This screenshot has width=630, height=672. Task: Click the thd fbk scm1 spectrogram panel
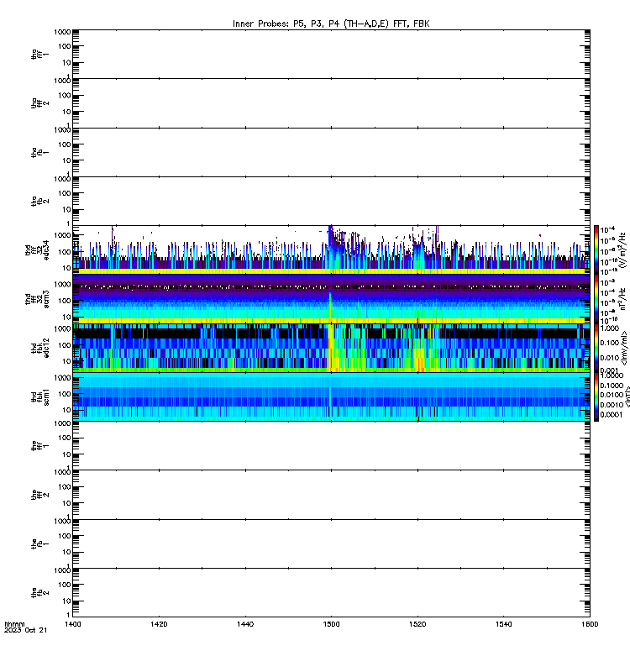(331, 396)
